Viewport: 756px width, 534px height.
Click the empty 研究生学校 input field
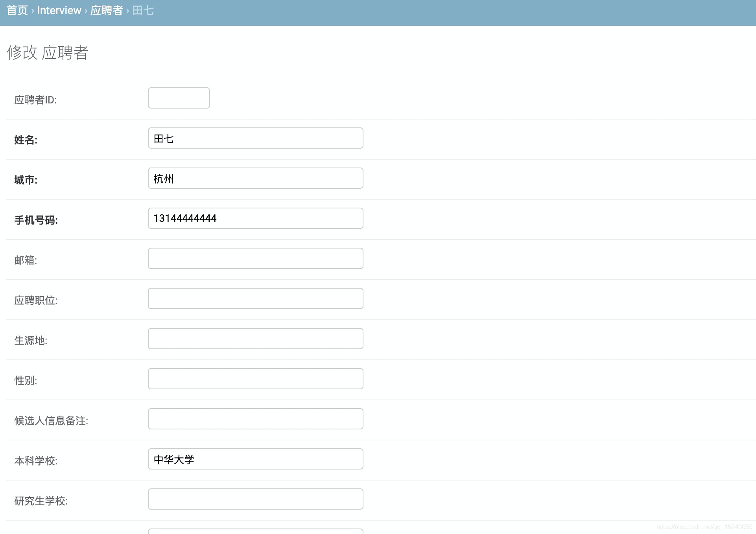(x=255, y=499)
